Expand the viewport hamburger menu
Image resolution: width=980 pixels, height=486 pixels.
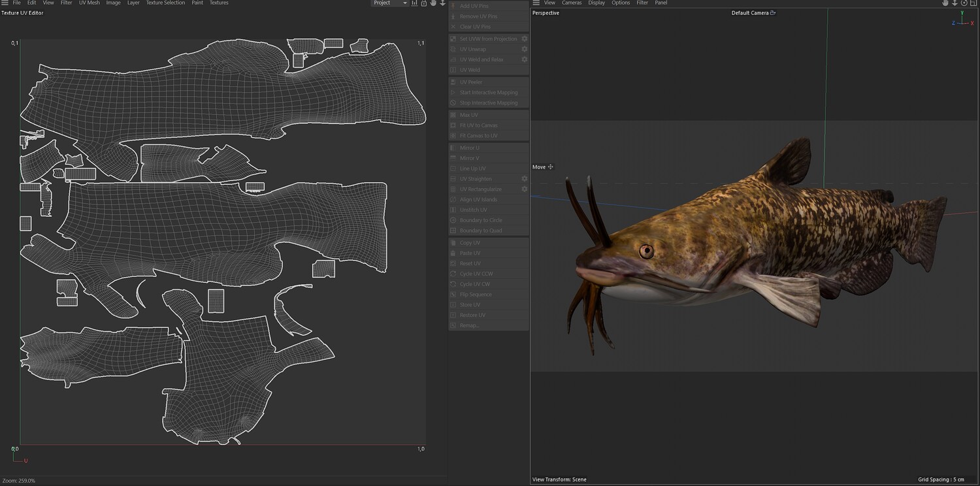[x=536, y=3]
